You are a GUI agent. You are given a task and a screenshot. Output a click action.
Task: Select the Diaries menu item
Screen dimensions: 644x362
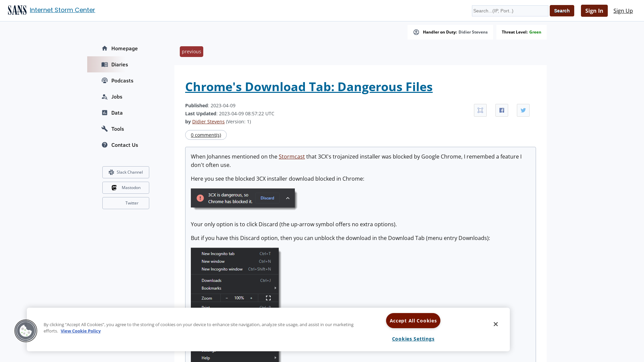[x=119, y=64]
